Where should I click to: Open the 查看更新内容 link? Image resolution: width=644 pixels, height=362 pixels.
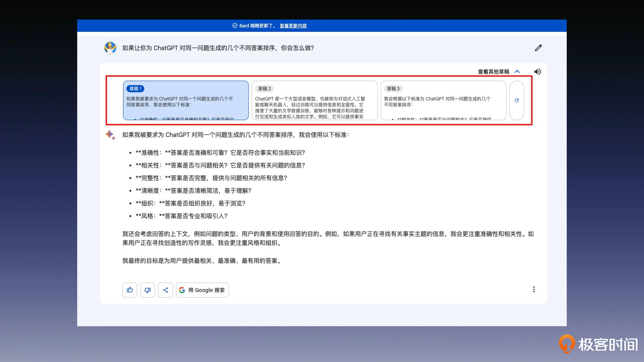coord(293,26)
